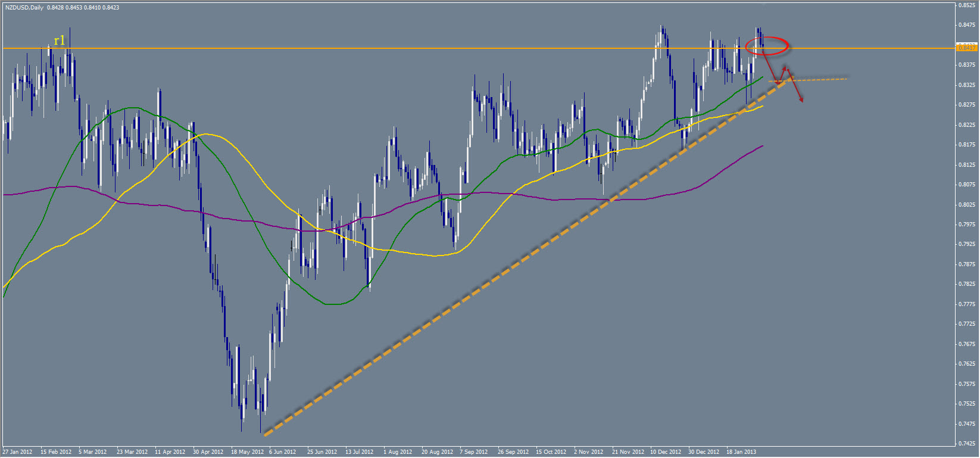Click the "27 Jan 2012" date label
This screenshot has width=980, height=458.
pyautogui.click(x=18, y=452)
